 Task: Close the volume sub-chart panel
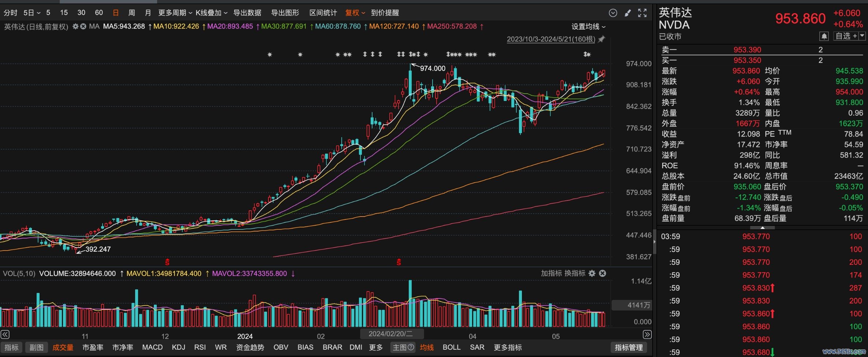pyautogui.click(x=602, y=273)
